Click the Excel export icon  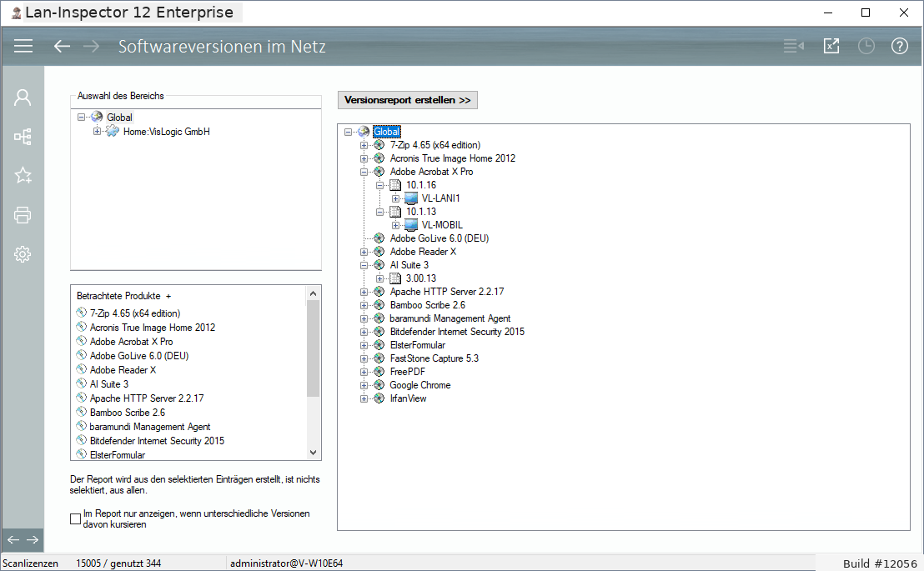(x=831, y=46)
